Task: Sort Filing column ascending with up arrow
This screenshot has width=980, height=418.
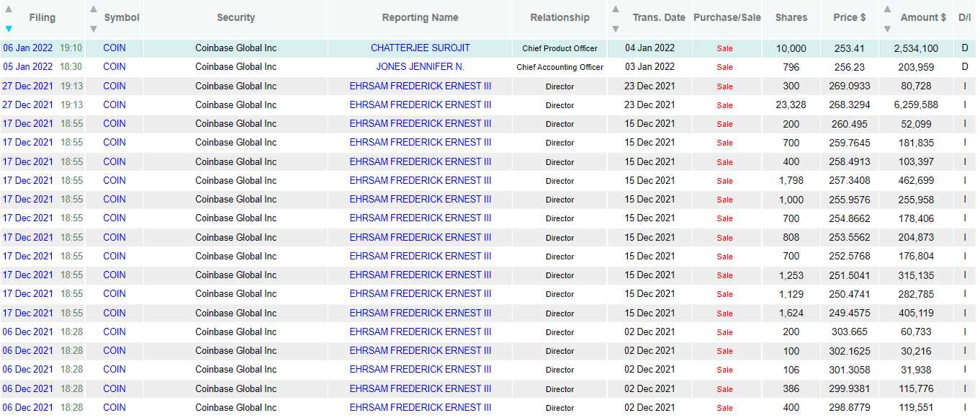Action: [9, 9]
